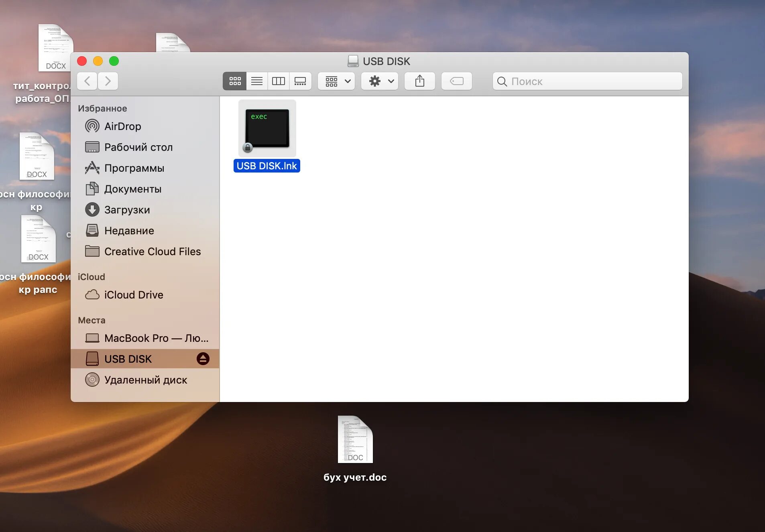Open Недавние in the sidebar
The height and width of the screenshot is (532, 765).
[145, 231]
